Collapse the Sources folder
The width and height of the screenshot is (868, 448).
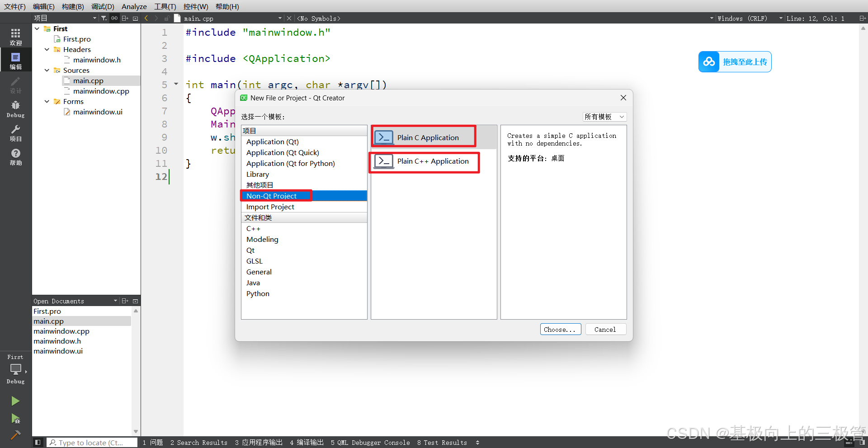coord(47,70)
